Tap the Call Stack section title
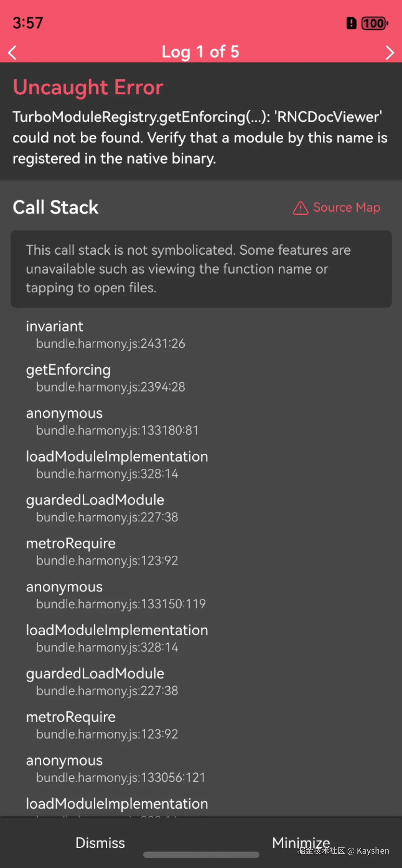Image resolution: width=402 pixels, height=868 pixels. [x=55, y=207]
